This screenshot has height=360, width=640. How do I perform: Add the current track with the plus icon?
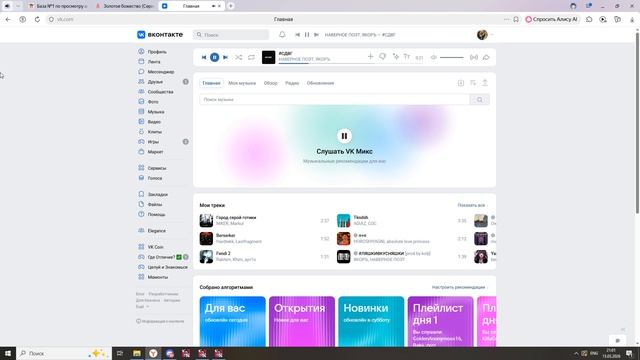click(x=370, y=57)
